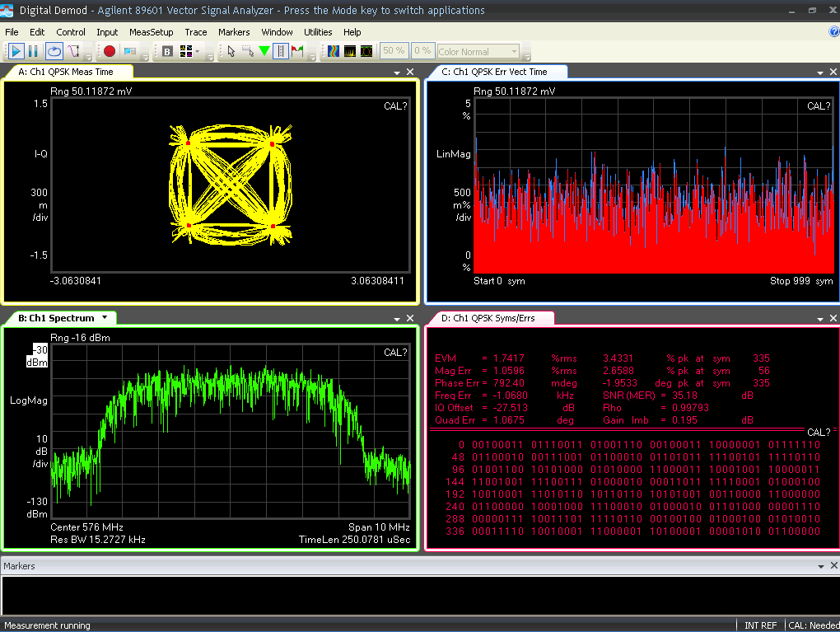Close the Markers panel

click(x=833, y=565)
